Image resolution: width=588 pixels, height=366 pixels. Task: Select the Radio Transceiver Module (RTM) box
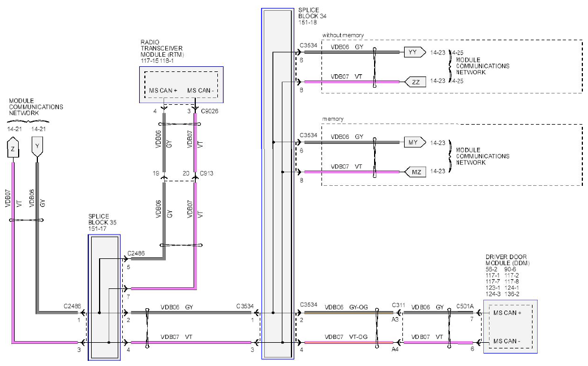point(181,85)
